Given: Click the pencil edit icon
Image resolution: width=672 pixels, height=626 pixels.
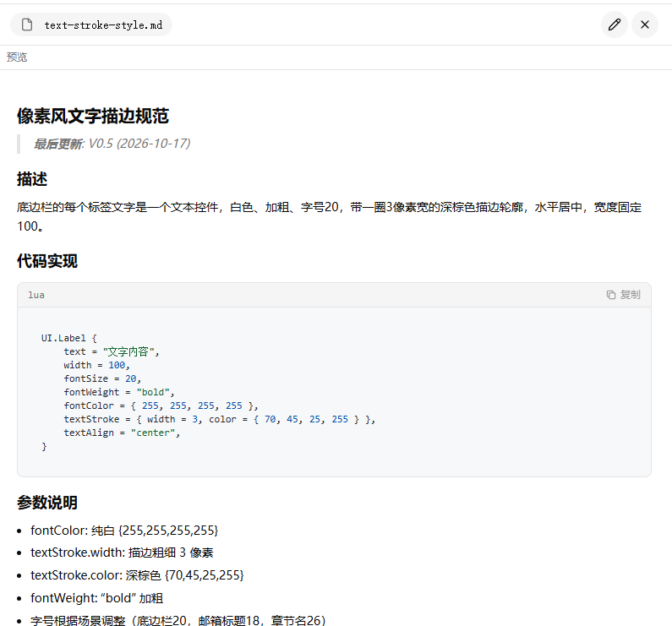Looking at the screenshot, I should (615, 24).
